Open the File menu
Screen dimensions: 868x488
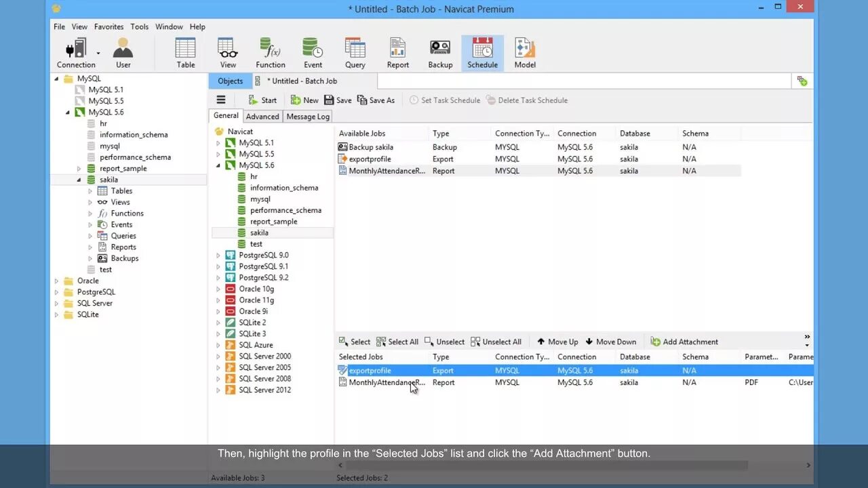[60, 26]
